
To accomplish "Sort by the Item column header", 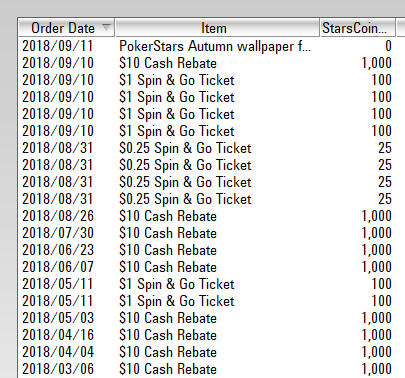I will tap(217, 28).
